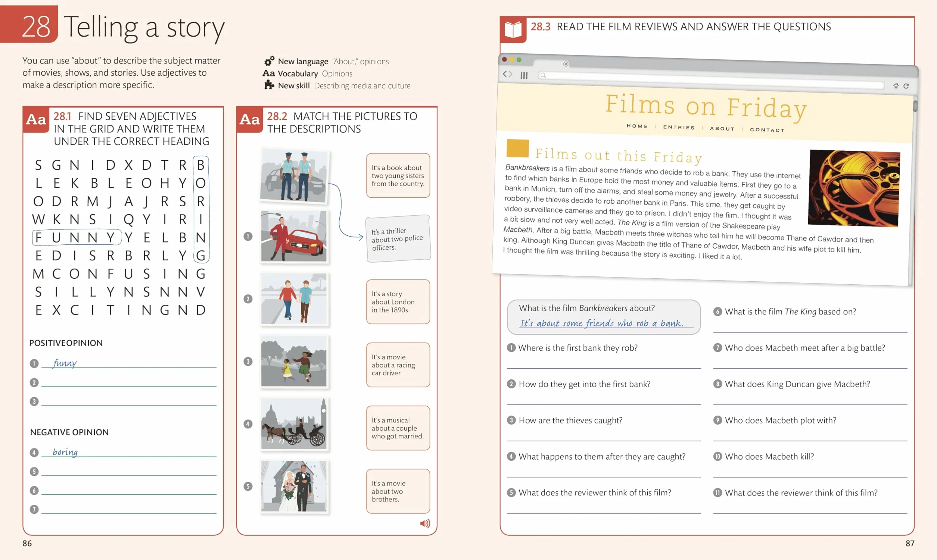Click the chapter title 'Telling a story'
This screenshot has width=937, height=560.
point(144,28)
